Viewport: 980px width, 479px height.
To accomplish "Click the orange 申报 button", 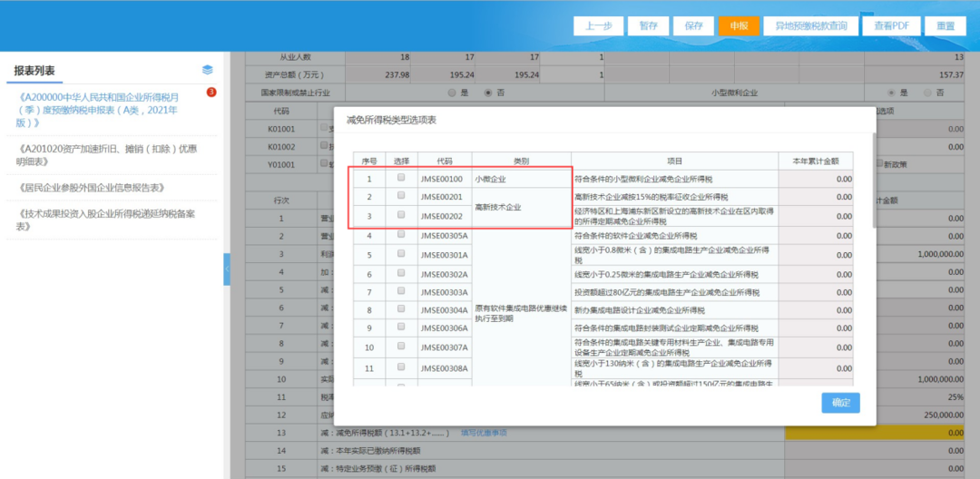I will [x=740, y=25].
